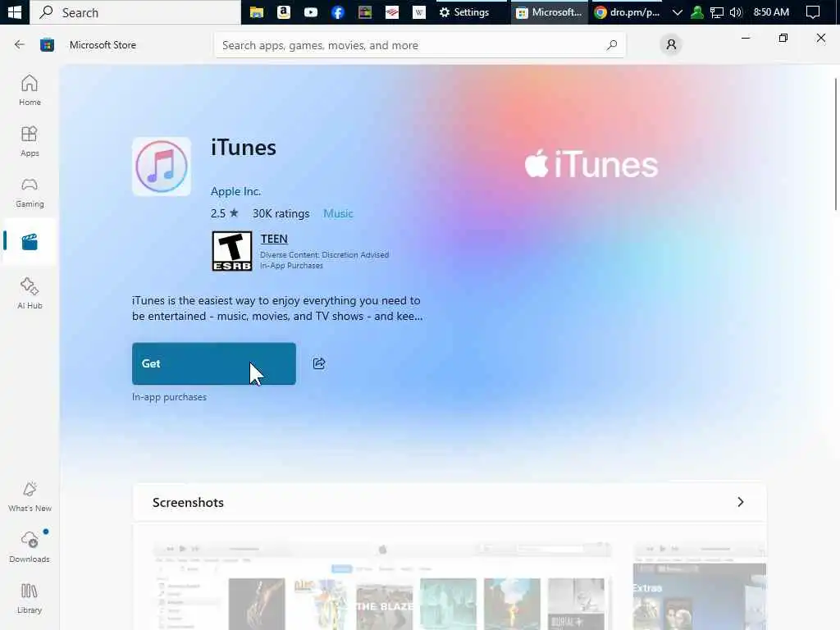
Task: Click the back arrow in Store
Action: tap(20, 44)
